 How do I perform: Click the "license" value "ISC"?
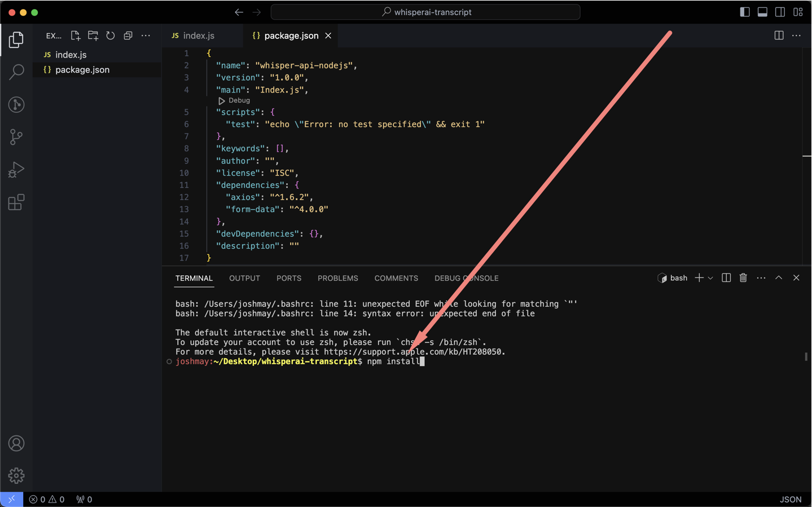pyautogui.click(x=282, y=173)
